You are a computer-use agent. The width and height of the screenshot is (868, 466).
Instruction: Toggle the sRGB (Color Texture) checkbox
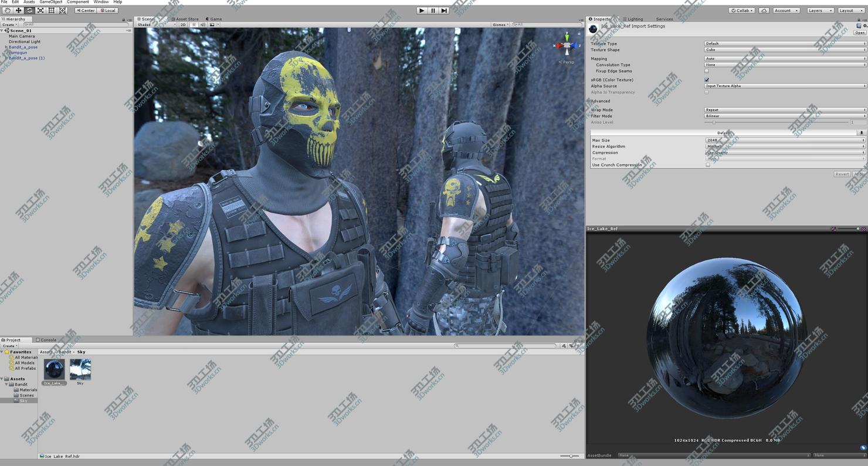coord(707,80)
